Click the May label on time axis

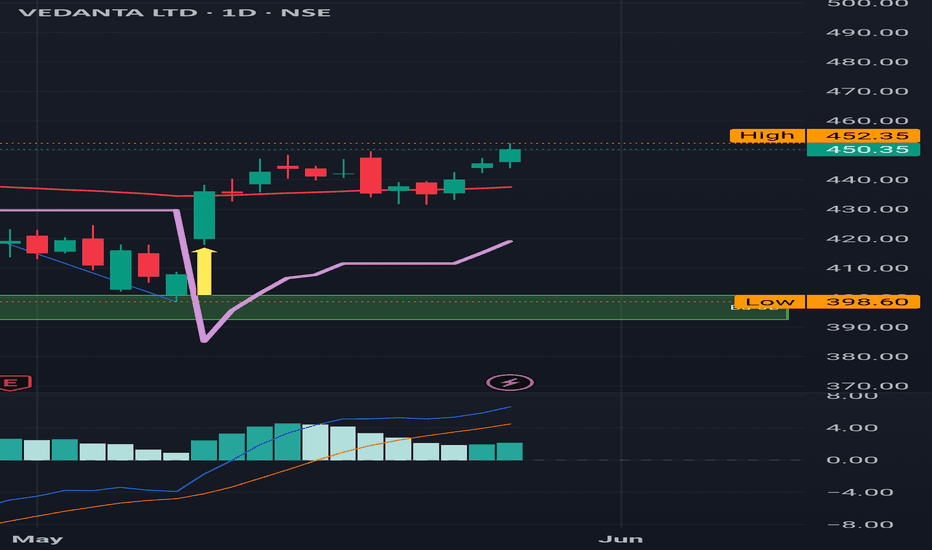pos(37,539)
